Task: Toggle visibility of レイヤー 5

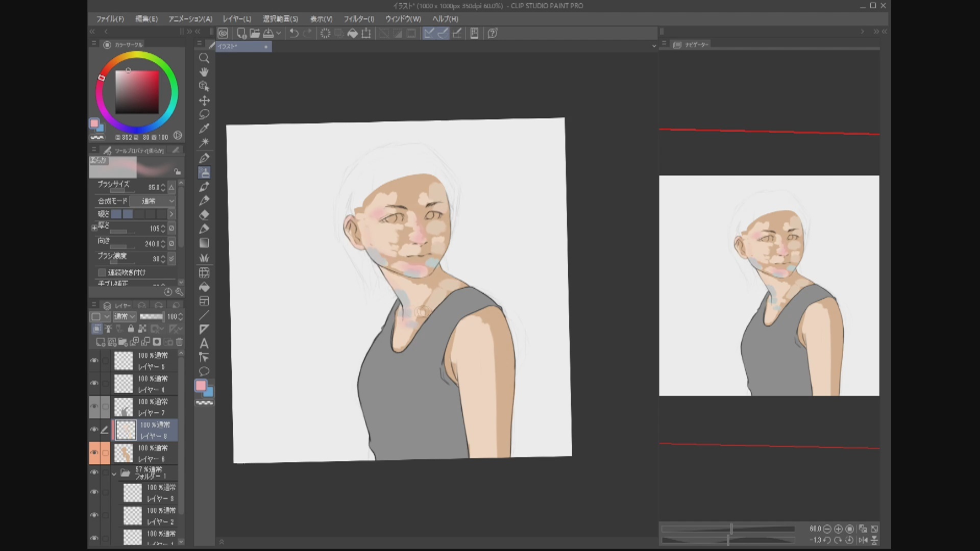Action: [x=94, y=361]
